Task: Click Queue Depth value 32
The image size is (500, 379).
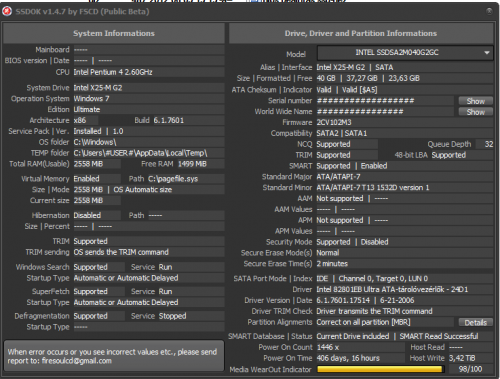Action: (489, 144)
